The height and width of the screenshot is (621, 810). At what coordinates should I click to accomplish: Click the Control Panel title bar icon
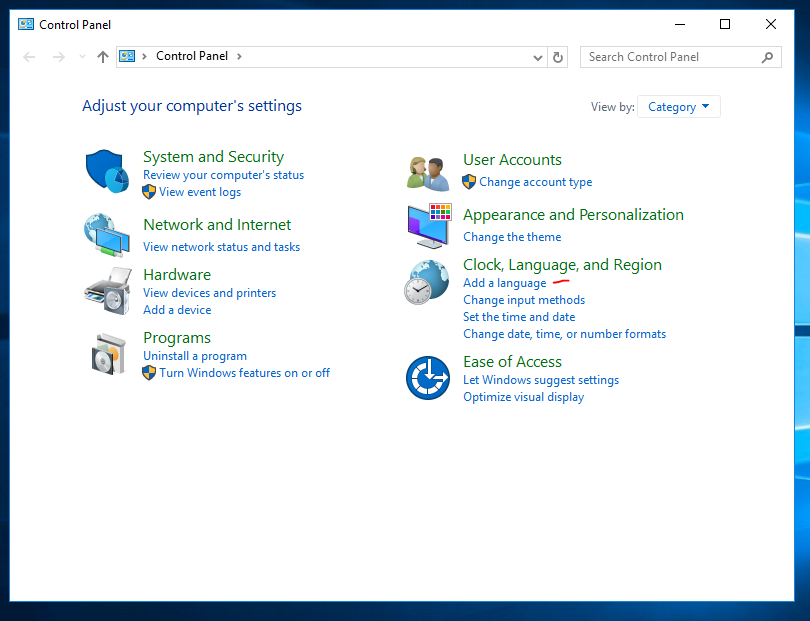[x=26, y=24]
